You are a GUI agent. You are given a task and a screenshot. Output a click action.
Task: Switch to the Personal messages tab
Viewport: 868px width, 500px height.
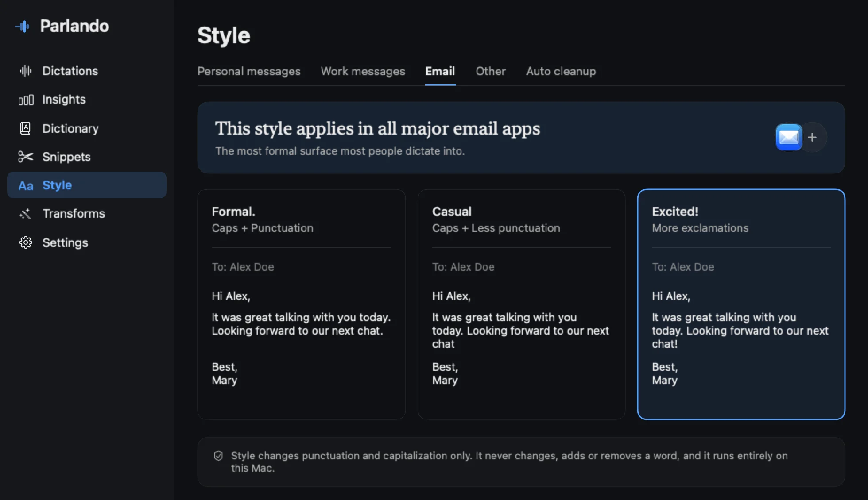coord(249,71)
